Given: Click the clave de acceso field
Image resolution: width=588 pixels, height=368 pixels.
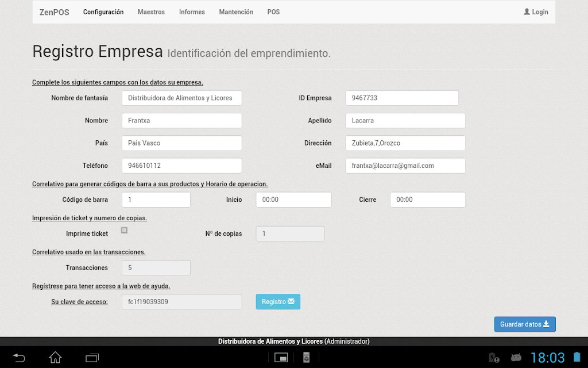Looking at the screenshot, I should point(182,302).
